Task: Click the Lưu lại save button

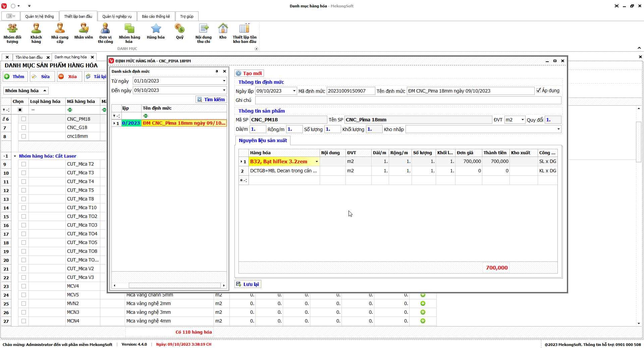Action: [248, 284]
